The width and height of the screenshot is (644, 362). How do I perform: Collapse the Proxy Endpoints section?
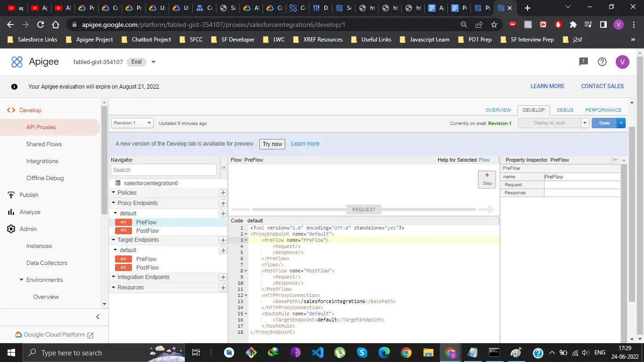tap(114, 203)
